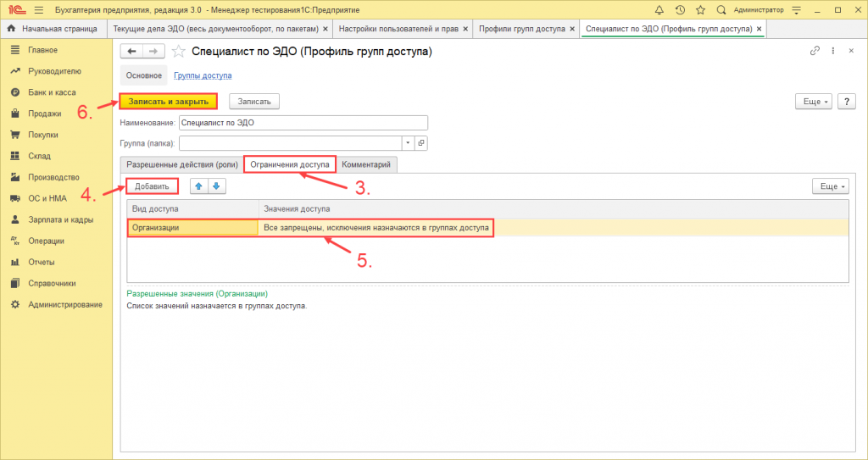Open Разрешенные действия (роли) tab
The image size is (868, 460).
coord(182,164)
